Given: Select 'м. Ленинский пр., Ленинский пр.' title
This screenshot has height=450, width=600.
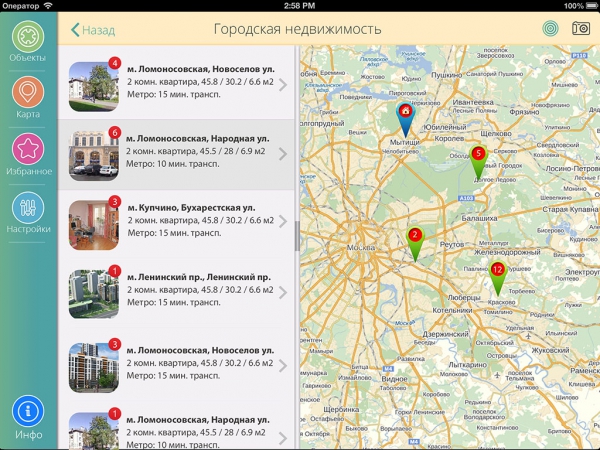Looking at the screenshot, I should point(199,277).
